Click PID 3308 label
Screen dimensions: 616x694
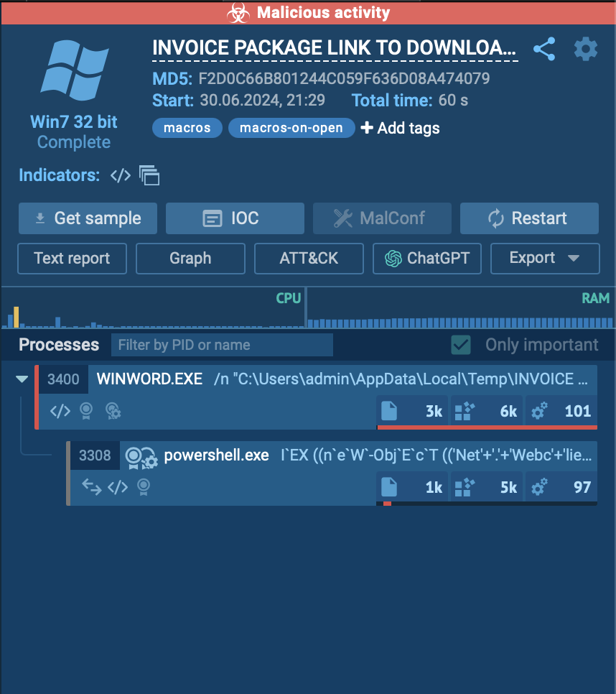[x=95, y=455]
